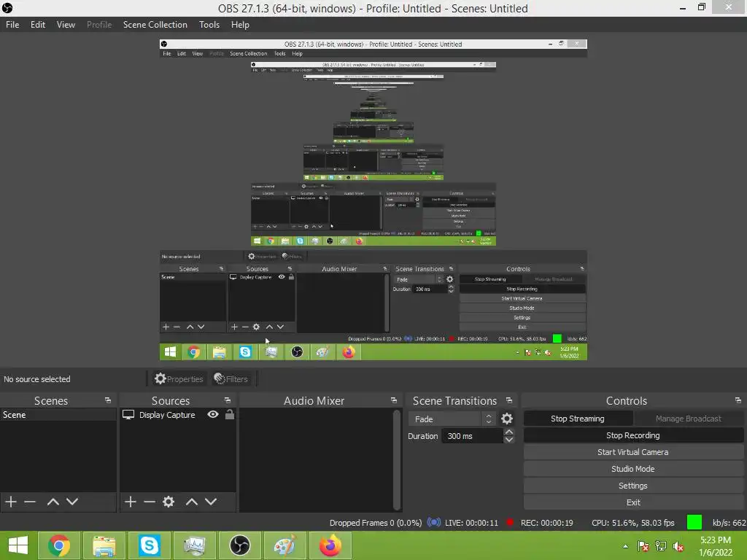Decrease Duration with down stepper arrow

(508, 440)
